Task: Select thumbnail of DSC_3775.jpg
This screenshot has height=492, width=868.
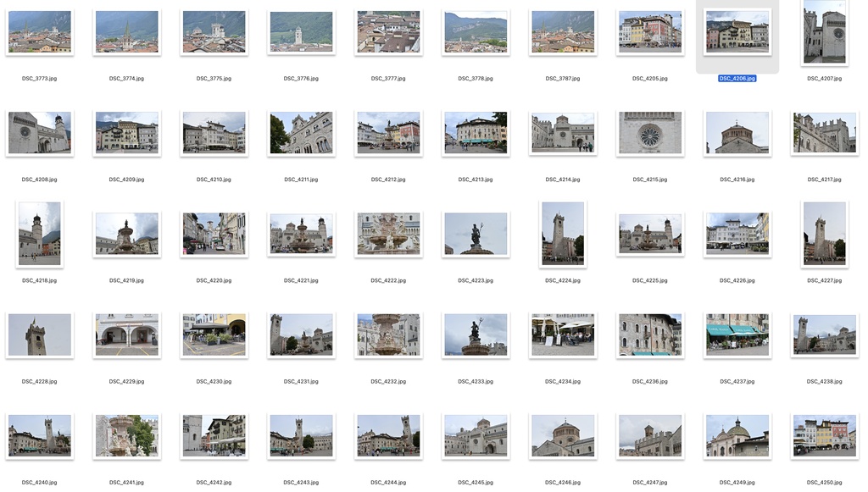Action: coord(214,32)
